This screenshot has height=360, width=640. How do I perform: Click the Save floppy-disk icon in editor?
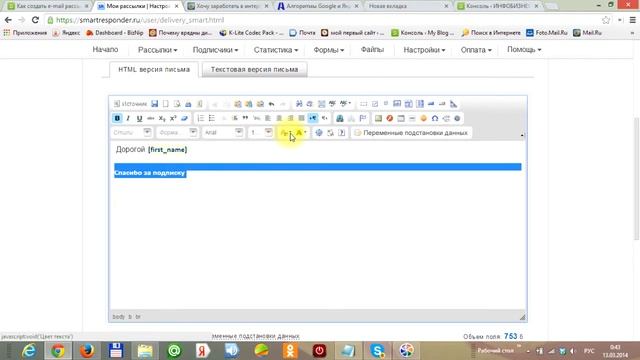click(155, 104)
